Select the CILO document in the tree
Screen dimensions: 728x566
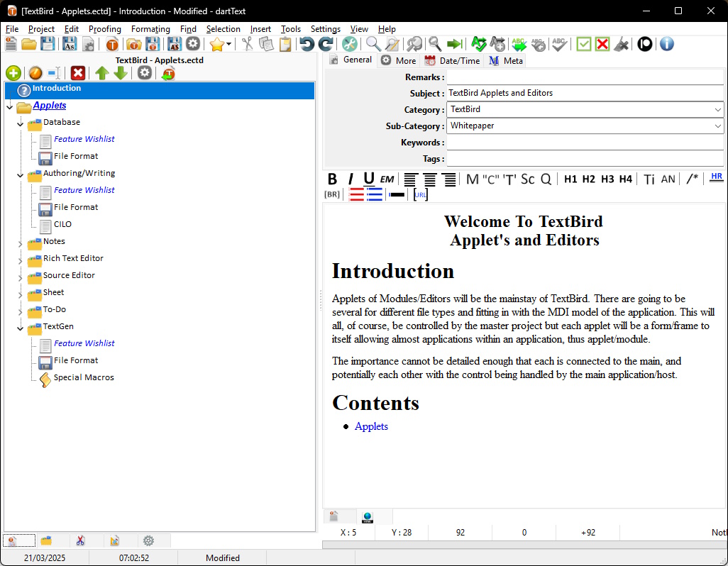click(62, 224)
